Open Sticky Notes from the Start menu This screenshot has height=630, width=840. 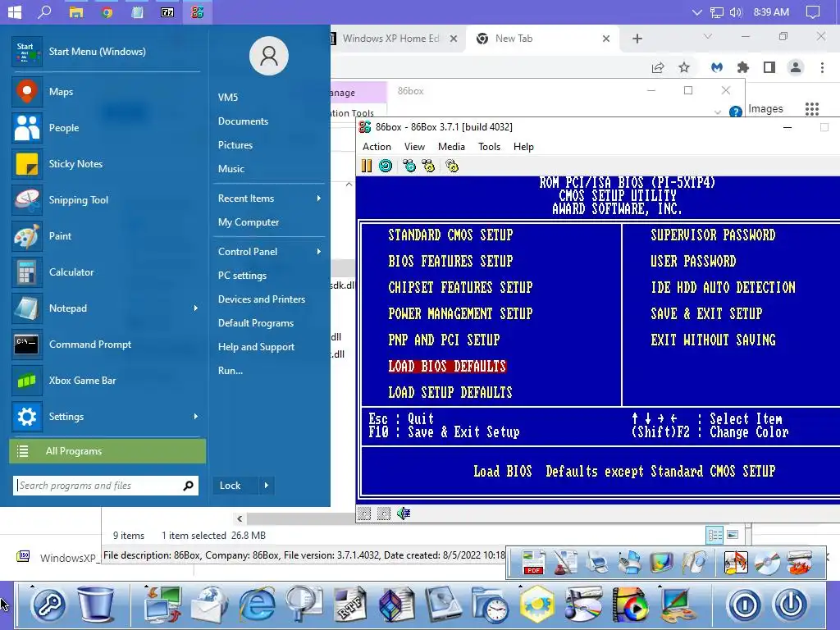coord(106,164)
